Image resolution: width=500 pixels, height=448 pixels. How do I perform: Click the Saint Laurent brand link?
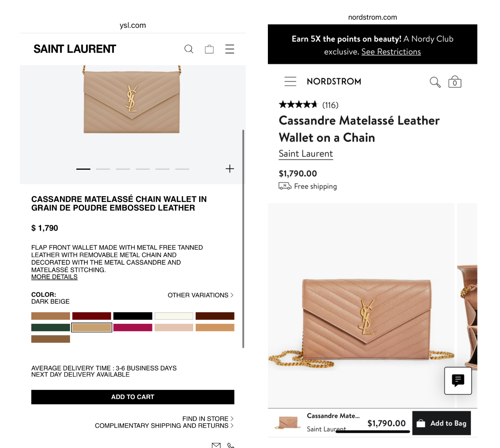(x=306, y=154)
